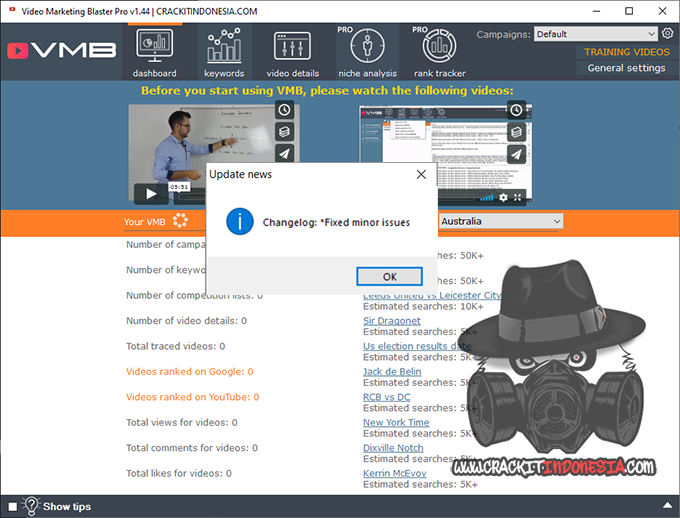Open the dashboard tab
Image resolution: width=680 pixels, height=518 pixels.
pos(154,53)
